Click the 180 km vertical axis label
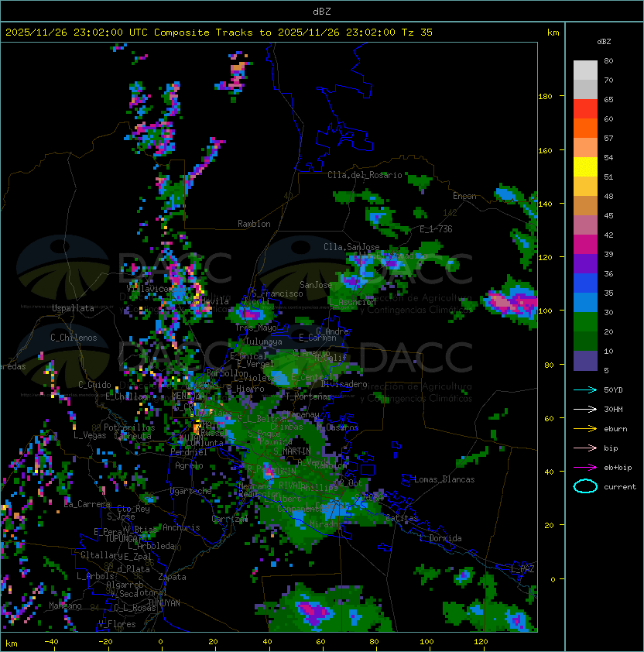The height and width of the screenshot is (652, 644). click(545, 97)
